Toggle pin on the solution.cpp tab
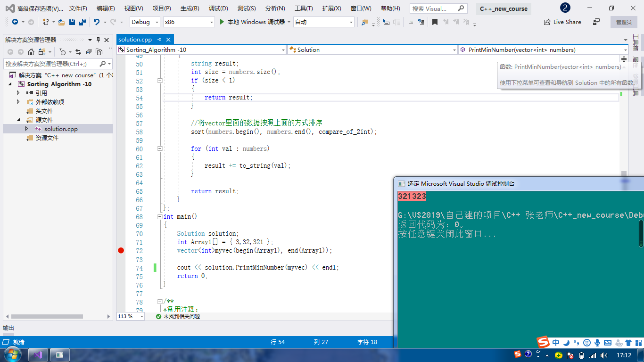 [x=160, y=40]
